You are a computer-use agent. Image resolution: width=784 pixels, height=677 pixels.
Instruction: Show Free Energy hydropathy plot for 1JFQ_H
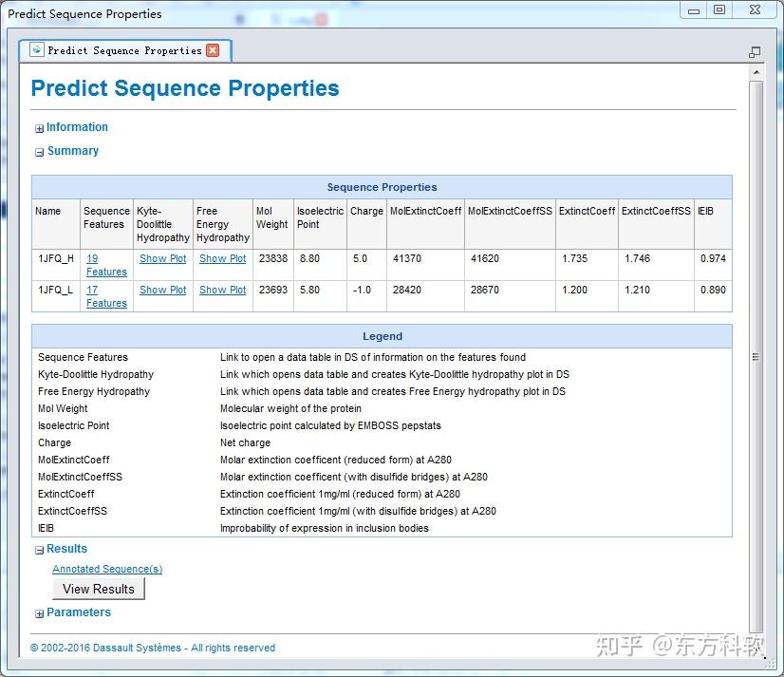point(222,258)
